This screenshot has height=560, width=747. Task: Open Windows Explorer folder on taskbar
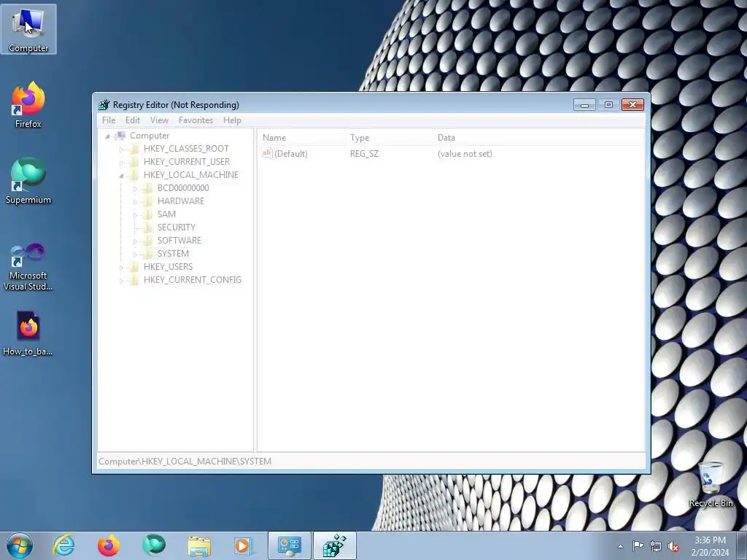pyautogui.click(x=198, y=545)
